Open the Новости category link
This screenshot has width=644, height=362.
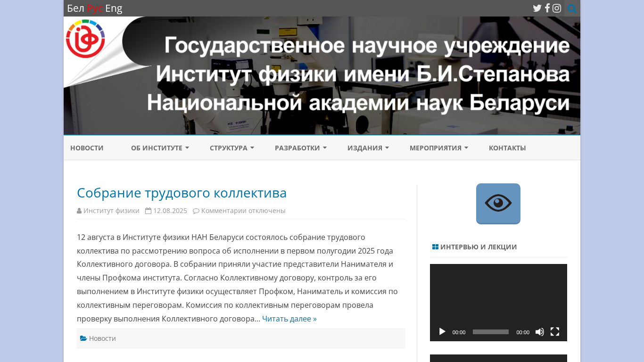[102, 338]
